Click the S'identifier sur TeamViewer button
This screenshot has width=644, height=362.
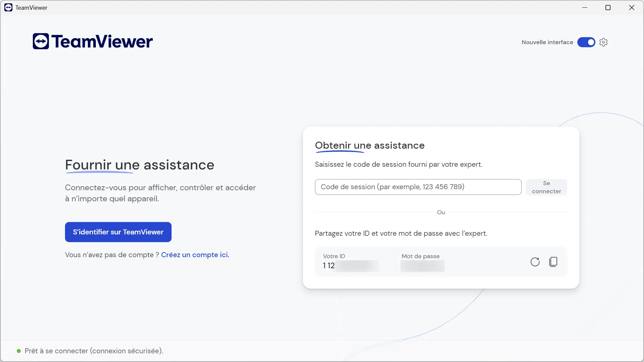118,232
